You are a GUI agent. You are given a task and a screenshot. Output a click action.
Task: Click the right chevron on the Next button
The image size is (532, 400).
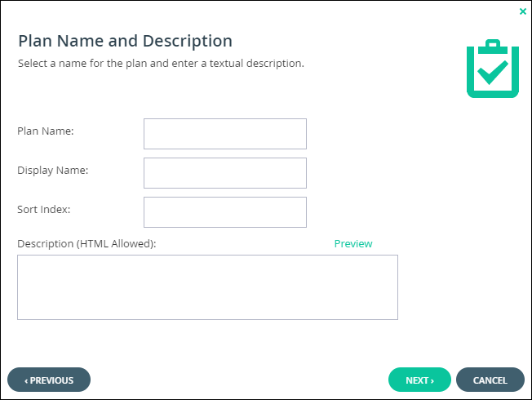[432, 381]
